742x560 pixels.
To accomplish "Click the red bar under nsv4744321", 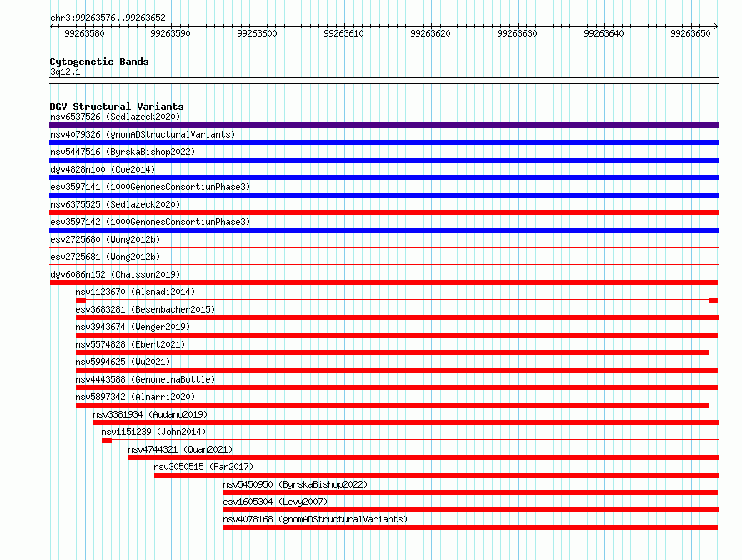I will [x=424, y=457].
